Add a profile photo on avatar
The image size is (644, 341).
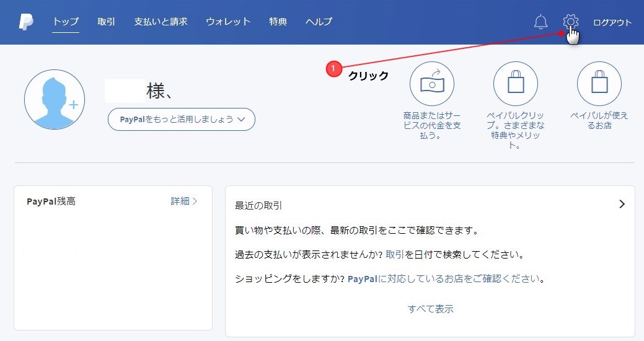tap(55, 99)
